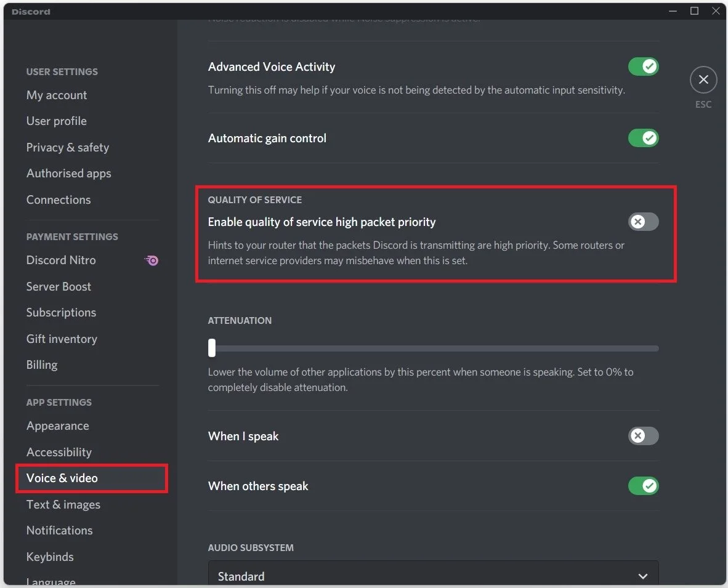Enable quality of service high packet priority
Viewport: 728px width, 588px height.
point(643,222)
